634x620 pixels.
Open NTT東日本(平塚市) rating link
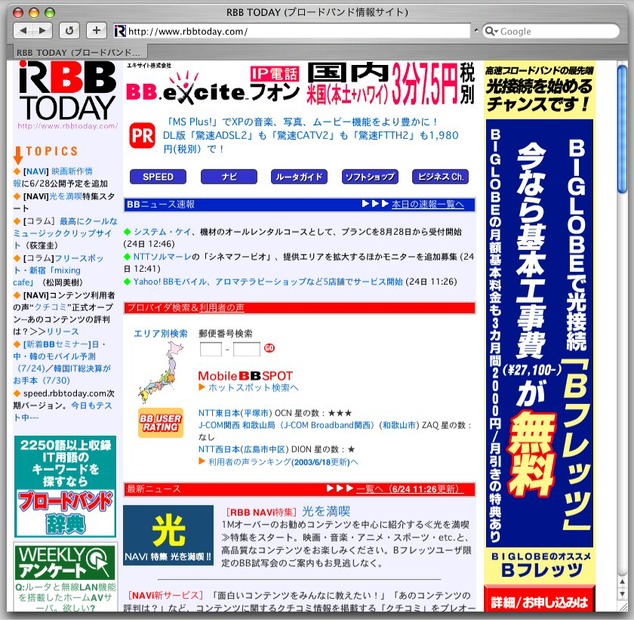(235, 413)
